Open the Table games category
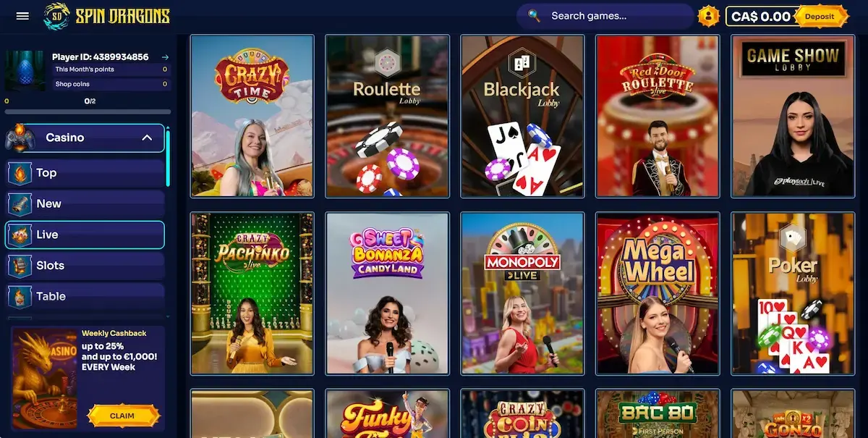The width and height of the screenshot is (868, 438). 85,296
